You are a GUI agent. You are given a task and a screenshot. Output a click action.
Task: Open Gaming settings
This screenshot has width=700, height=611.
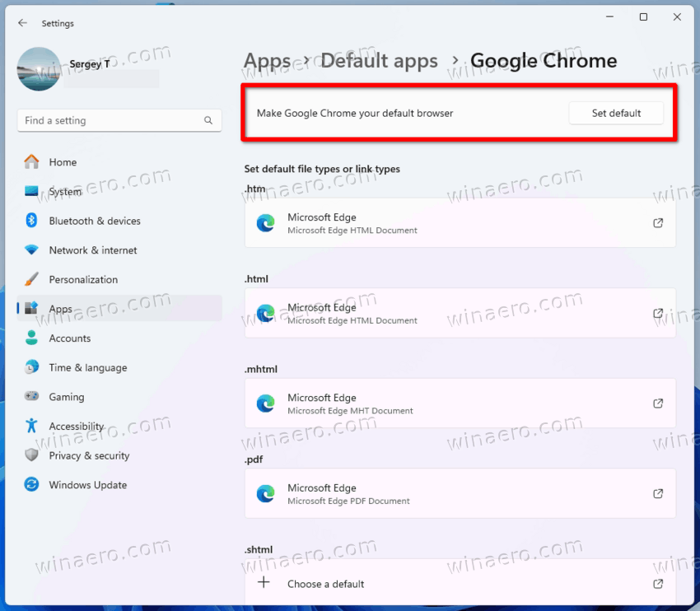click(119, 396)
